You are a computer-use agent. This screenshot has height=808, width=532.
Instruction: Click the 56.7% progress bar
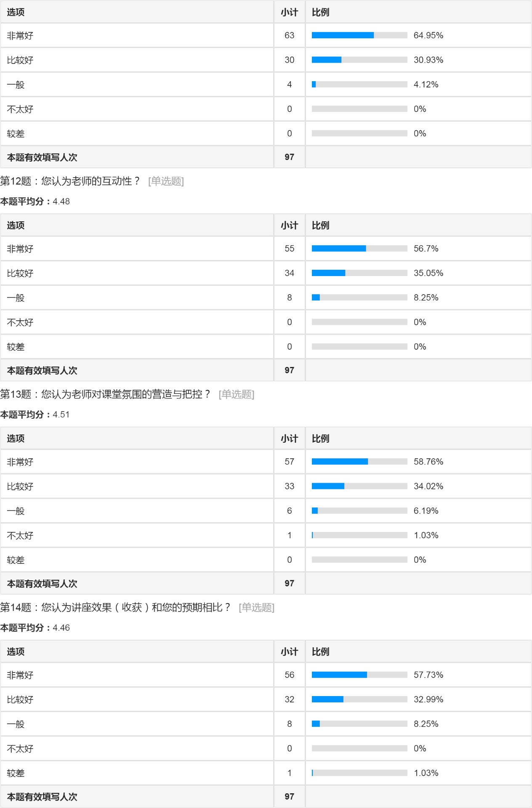[359, 249]
